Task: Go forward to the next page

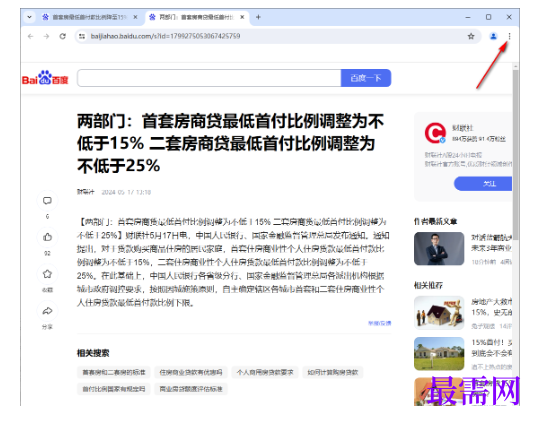Action: [46, 36]
